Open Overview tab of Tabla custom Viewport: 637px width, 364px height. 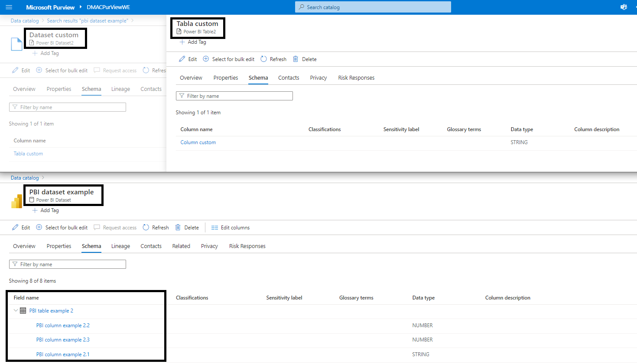tap(191, 78)
